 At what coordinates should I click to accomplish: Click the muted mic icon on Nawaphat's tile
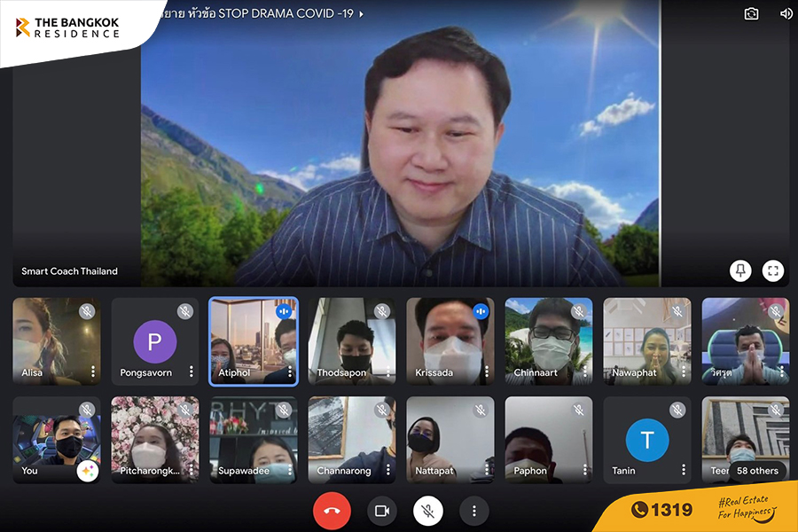[677, 311]
